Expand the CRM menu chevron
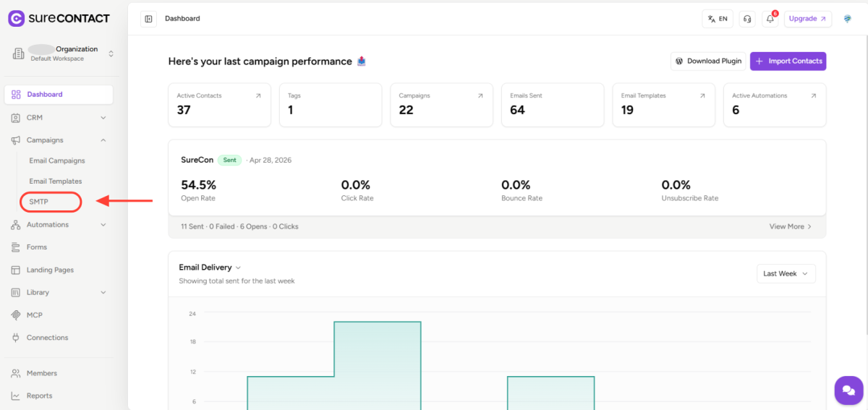The image size is (868, 410). point(103,117)
